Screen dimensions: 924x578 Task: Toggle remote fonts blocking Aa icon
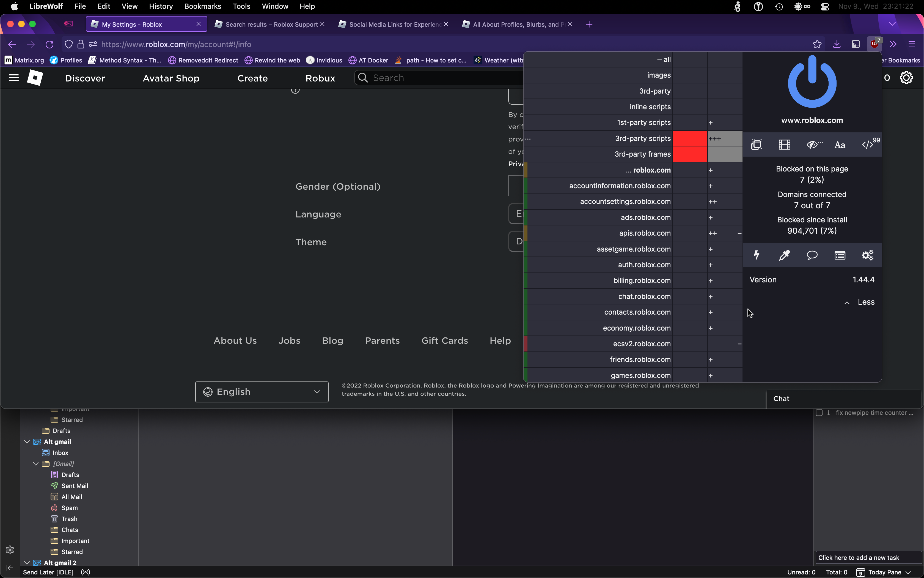[x=840, y=145]
